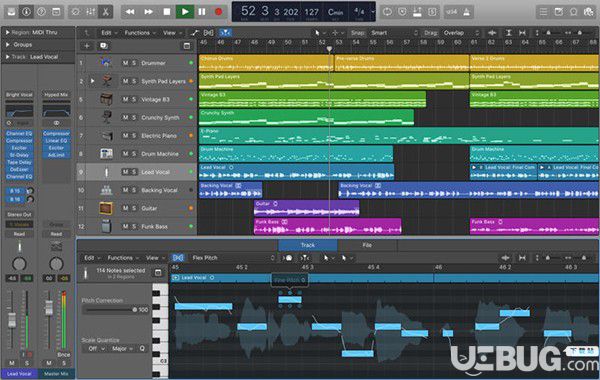Adjust the Master Mix pan knob

point(56,264)
